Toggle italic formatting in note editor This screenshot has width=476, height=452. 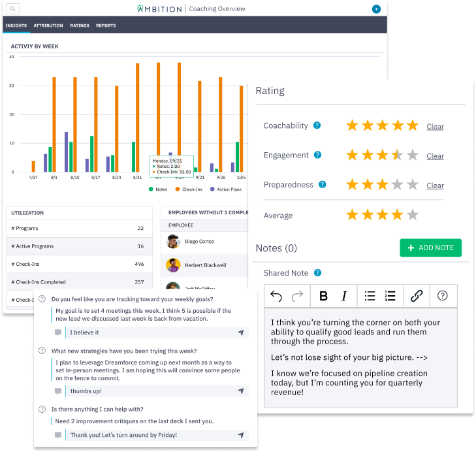344,297
